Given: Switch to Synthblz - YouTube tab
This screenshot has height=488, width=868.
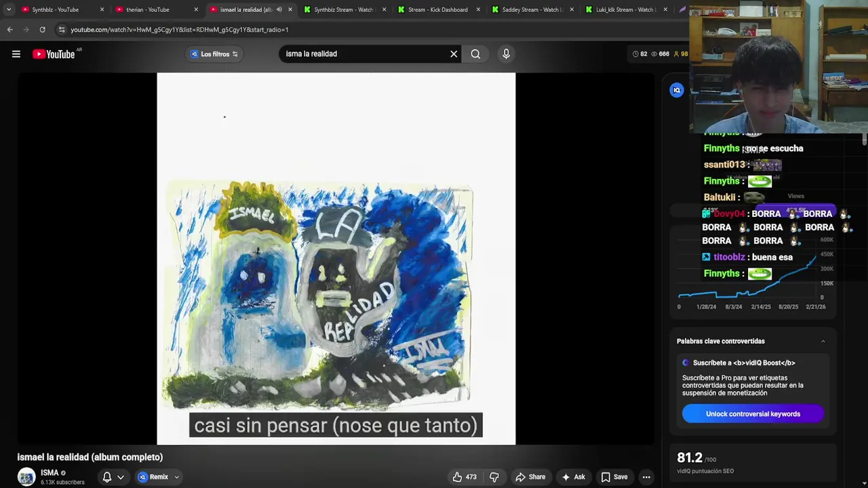Looking at the screenshot, I should point(61,9).
